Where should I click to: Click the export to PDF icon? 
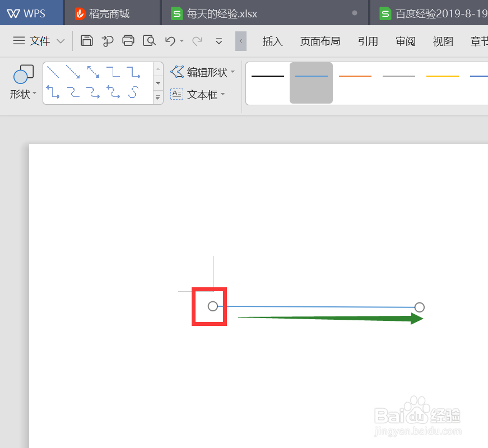tap(108, 41)
